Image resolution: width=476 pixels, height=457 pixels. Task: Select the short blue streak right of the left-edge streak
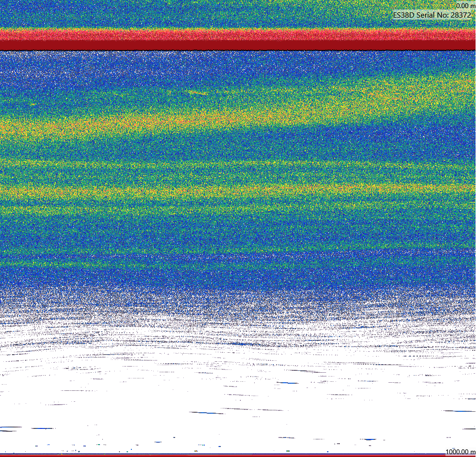point(43,428)
